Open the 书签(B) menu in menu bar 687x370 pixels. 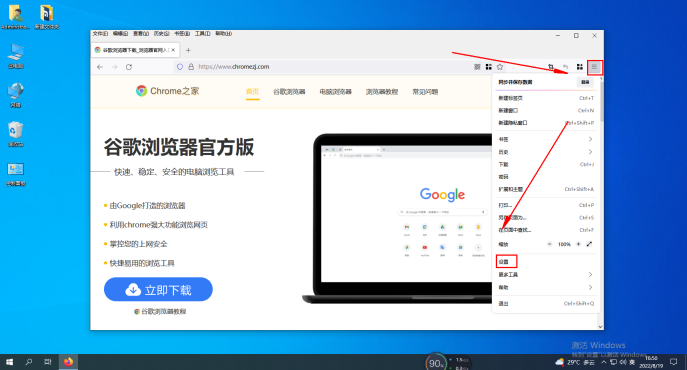pos(182,34)
